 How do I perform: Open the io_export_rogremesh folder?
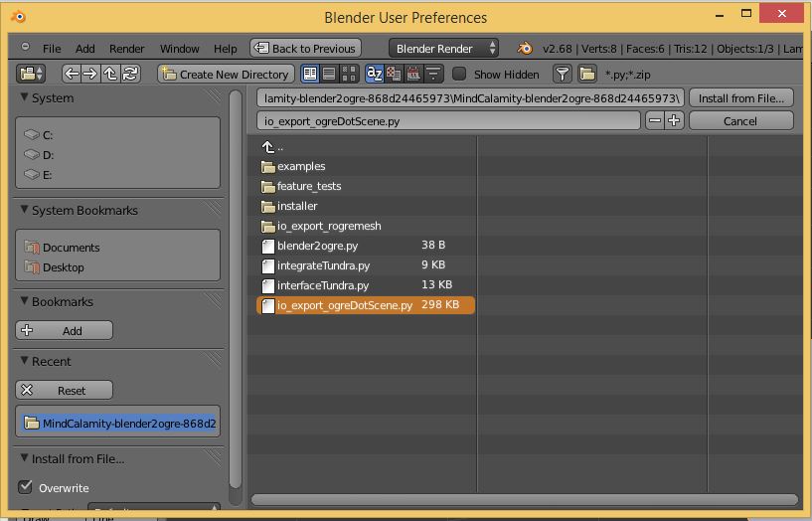(329, 227)
